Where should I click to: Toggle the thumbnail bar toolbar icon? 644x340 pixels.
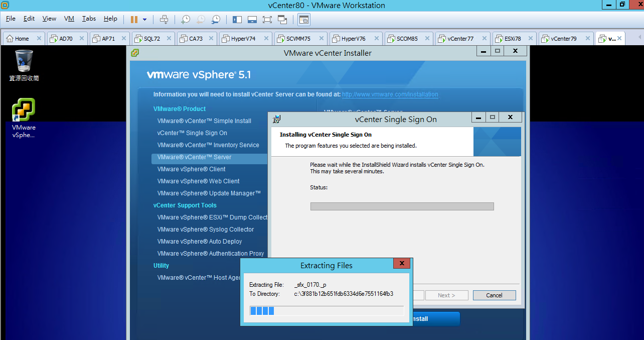pyautogui.click(x=252, y=20)
